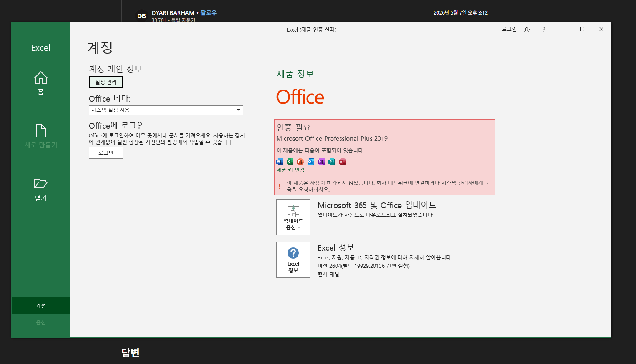This screenshot has width=636, height=364.
Task: Click the Excel icon in included products
Action: (x=290, y=162)
